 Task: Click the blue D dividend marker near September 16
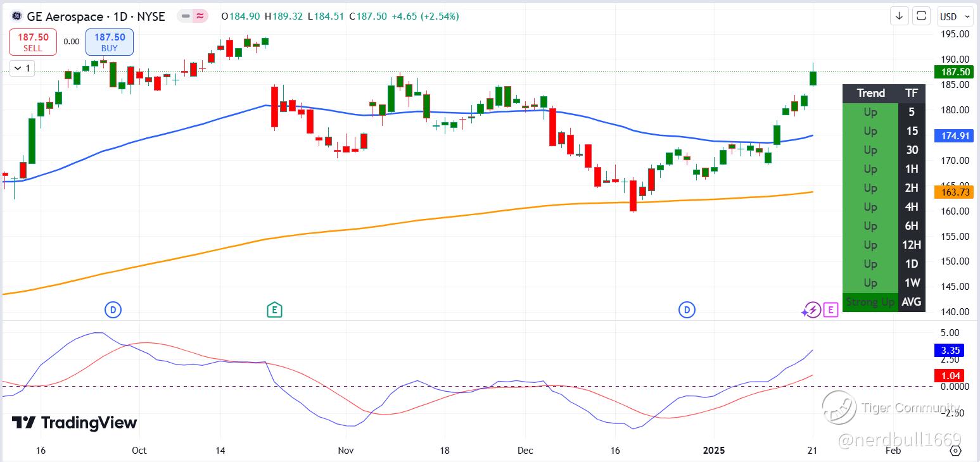tap(113, 310)
